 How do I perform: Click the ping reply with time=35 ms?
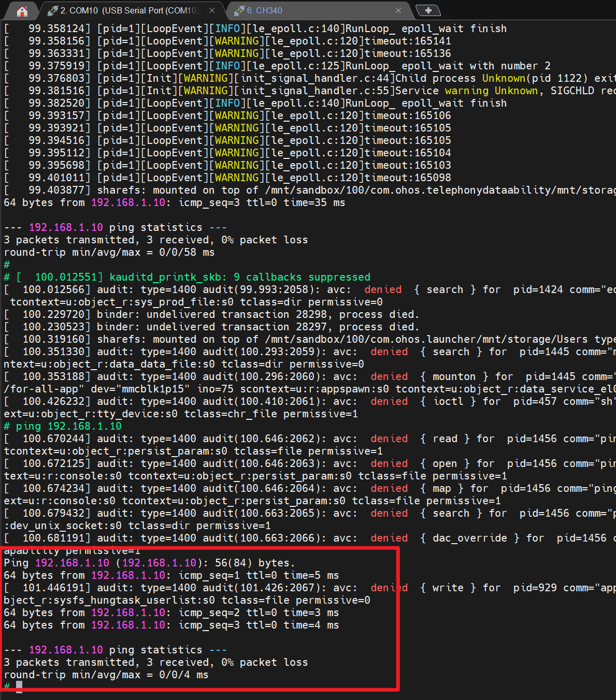pyautogui.click(x=175, y=202)
